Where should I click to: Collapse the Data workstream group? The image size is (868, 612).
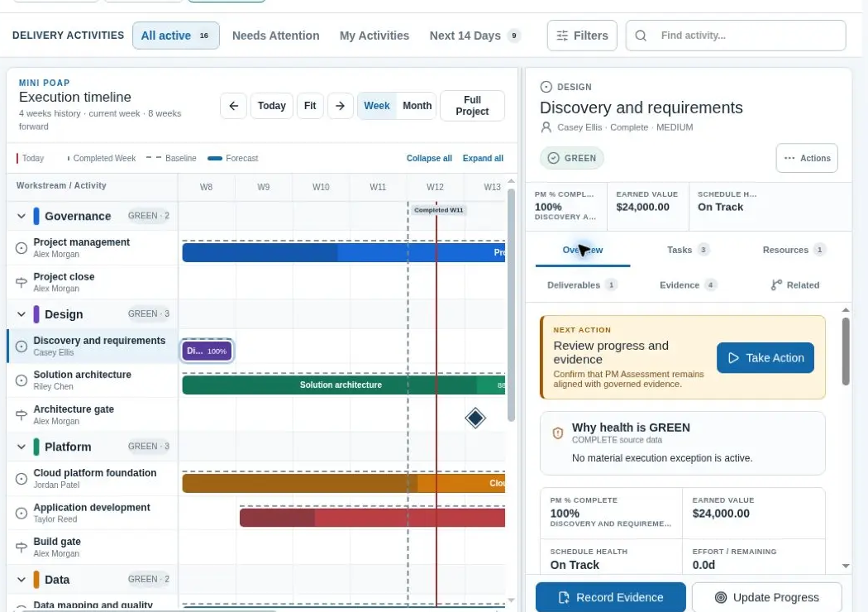tap(21, 579)
